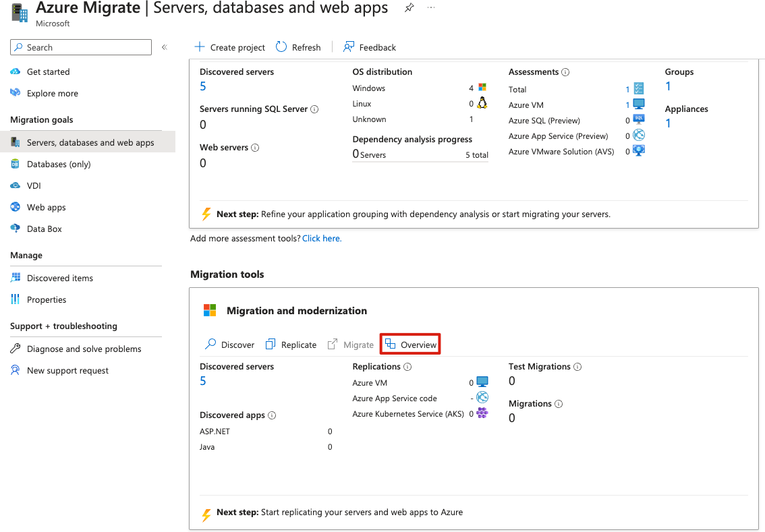
Task: Click the Explore more icon
Action: click(15, 92)
